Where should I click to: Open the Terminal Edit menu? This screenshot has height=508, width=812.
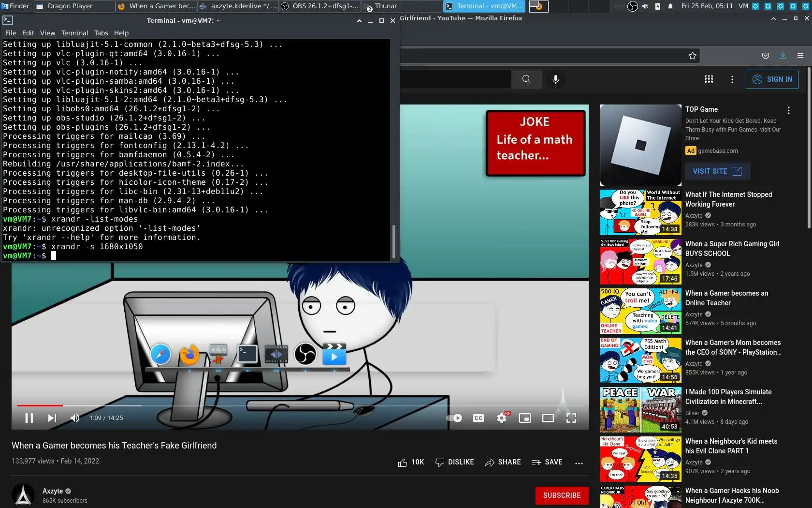pyautogui.click(x=28, y=33)
